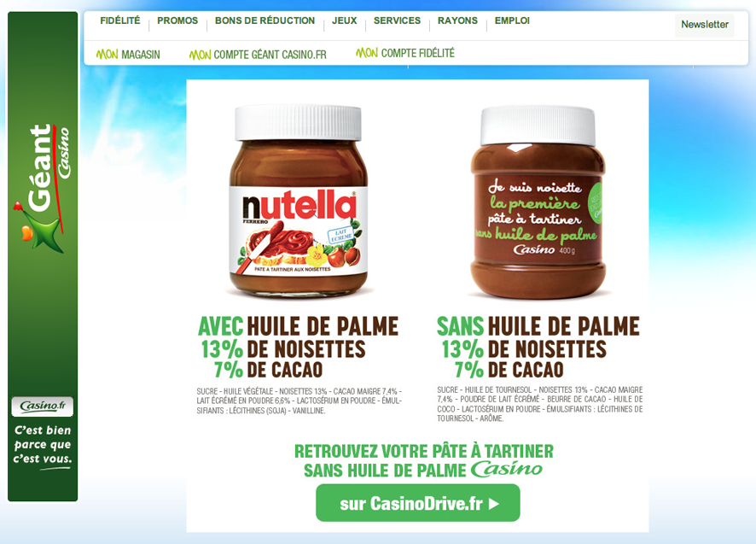This screenshot has width=756, height=544.
Task: Open the Mon Magasin link
Action: pos(128,54)
